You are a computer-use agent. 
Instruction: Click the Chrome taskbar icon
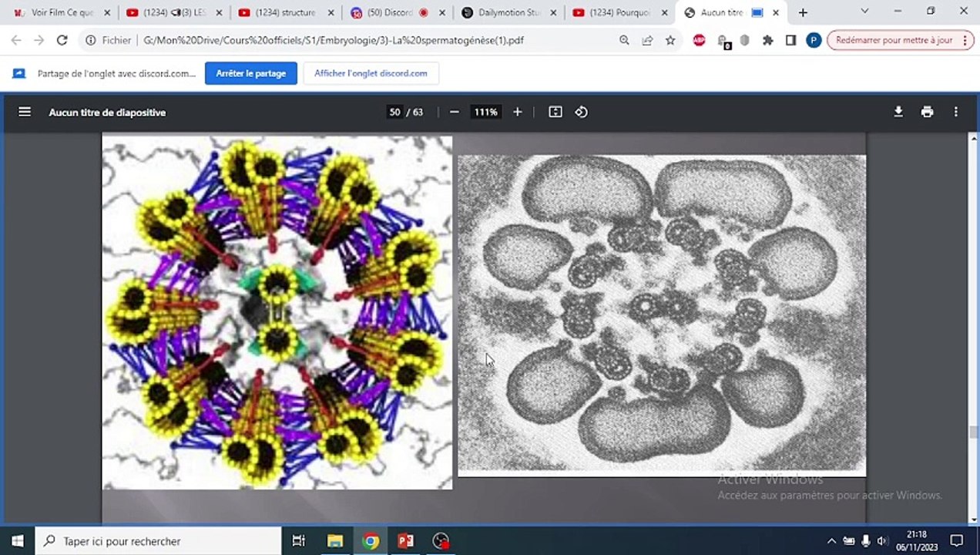pos(371,541)
